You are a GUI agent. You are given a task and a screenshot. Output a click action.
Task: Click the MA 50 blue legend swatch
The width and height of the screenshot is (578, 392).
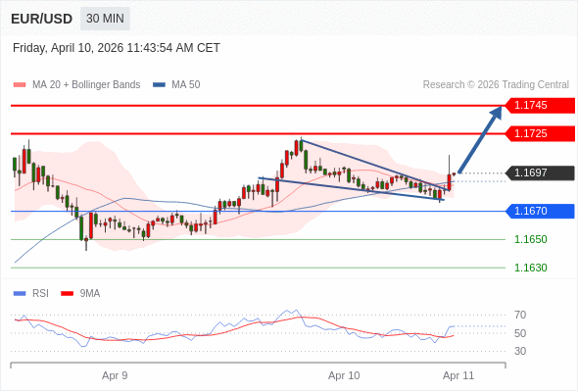[159, 85]
